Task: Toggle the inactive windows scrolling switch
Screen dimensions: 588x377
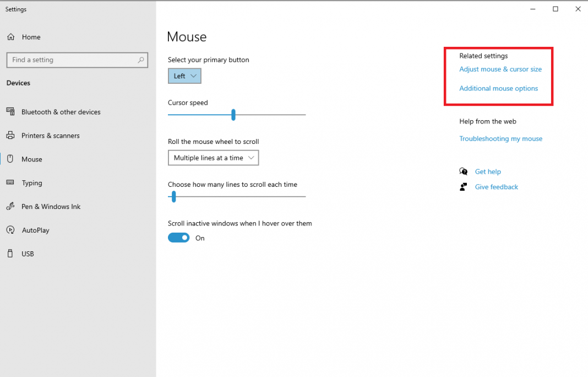Action: [178, 238]
